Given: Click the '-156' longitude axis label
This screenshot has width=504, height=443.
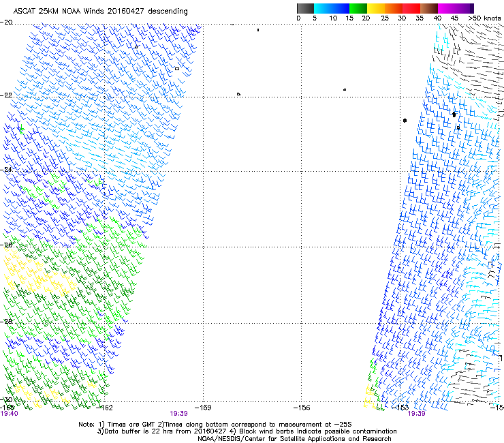Looking at the screenshot, I should [x=302, y=408].
